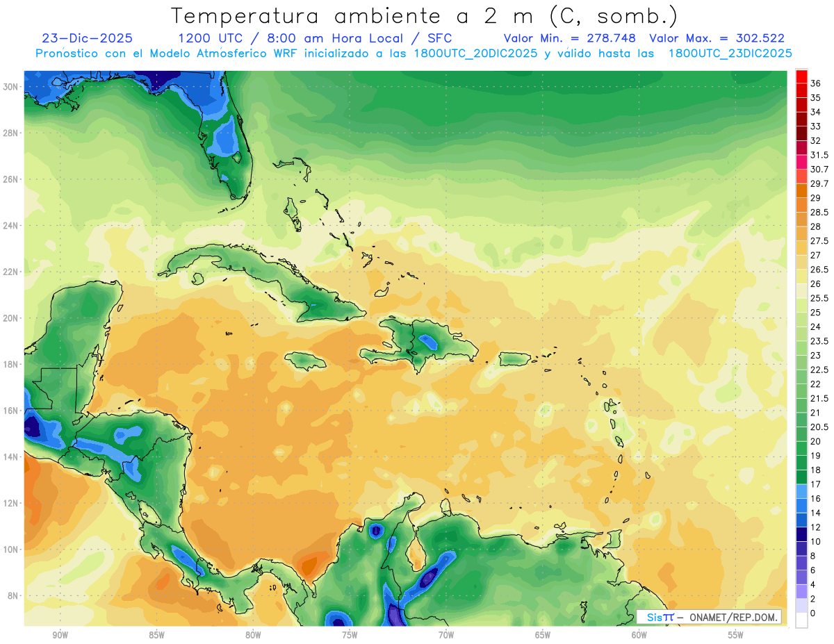Click the '80W' longitude label
Viewport: 834px width, 644px height.
(x=253, y=636)
